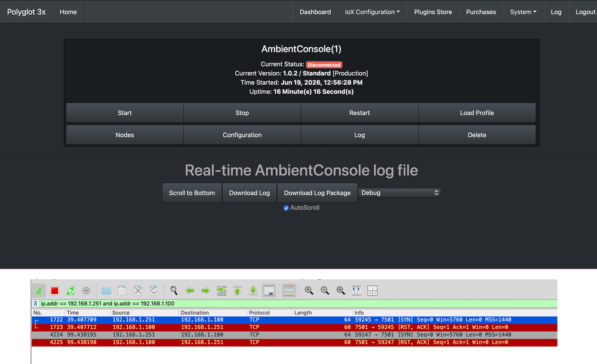597x364 pixels.
Task: Toggle the AutoScroll checkbox
Action: click(286, 208)
